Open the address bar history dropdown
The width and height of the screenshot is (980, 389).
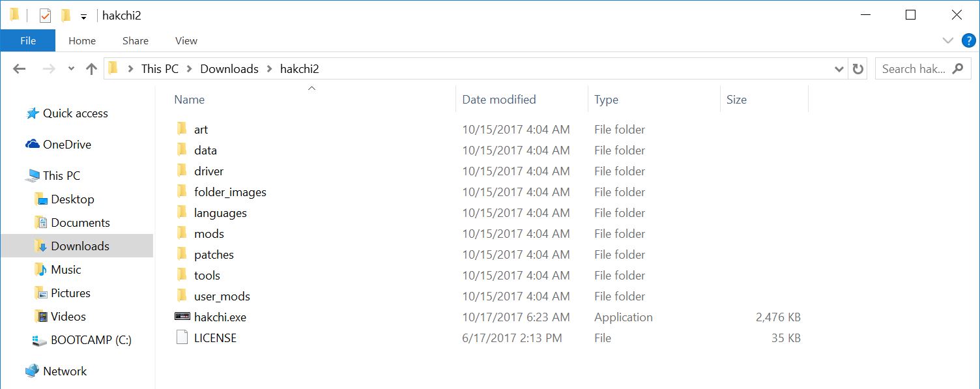(x=839, y=69)
